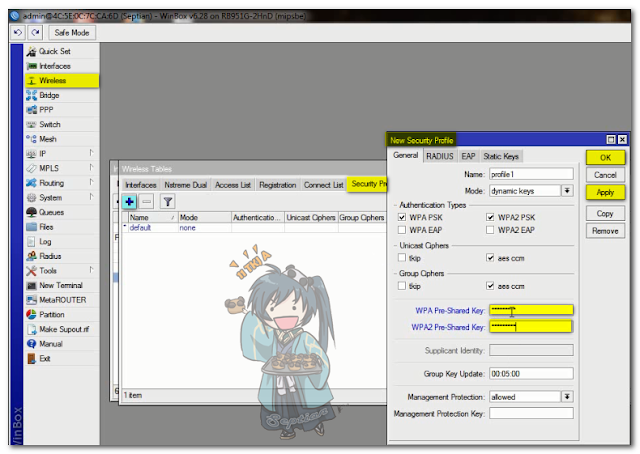Open Registration tab in Wireless Tables
The height and width of the screenshot is (454, 640).
point(278,185)
